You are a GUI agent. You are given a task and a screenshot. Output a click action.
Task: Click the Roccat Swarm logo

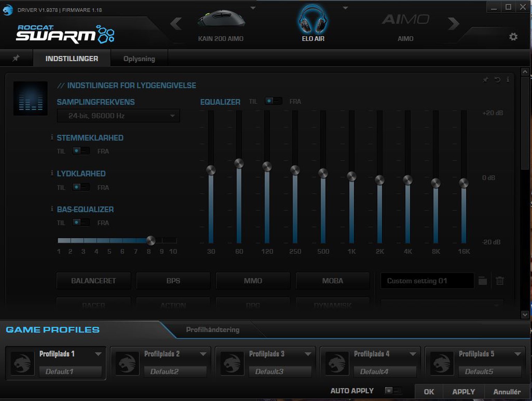[x=65, y=34]
